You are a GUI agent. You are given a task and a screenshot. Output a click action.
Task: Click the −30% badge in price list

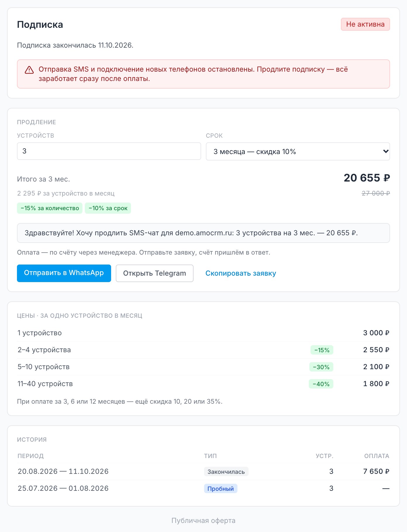pos(321,367)
